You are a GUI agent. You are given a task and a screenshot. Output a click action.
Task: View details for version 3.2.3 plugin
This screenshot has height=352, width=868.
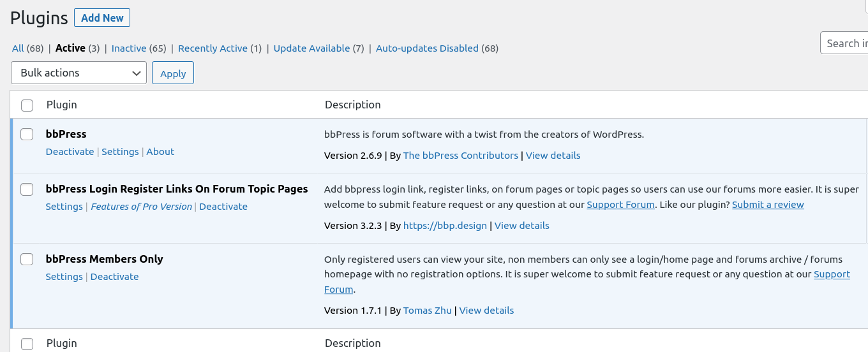(522, 226)
